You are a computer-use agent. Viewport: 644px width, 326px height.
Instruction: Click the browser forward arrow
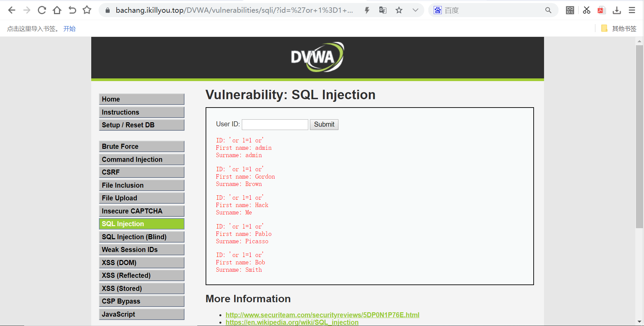tap(27, 10)
